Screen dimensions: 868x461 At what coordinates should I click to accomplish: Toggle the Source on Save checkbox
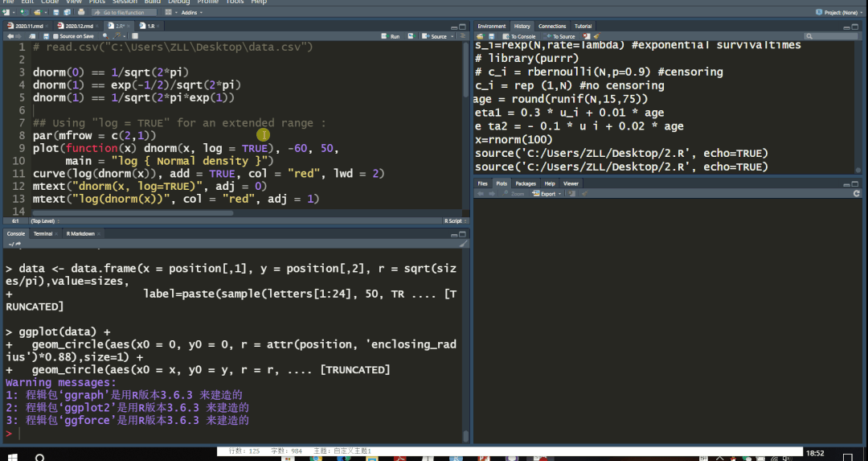coord(55,36)
